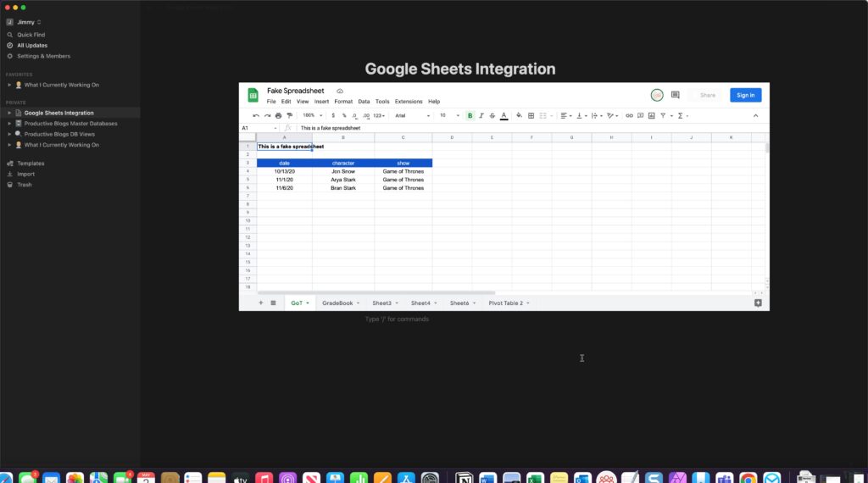Expand Productive Blogs Master Databases page
The width and height of the screenshot is (868, 483).
[x=8, y=124]
